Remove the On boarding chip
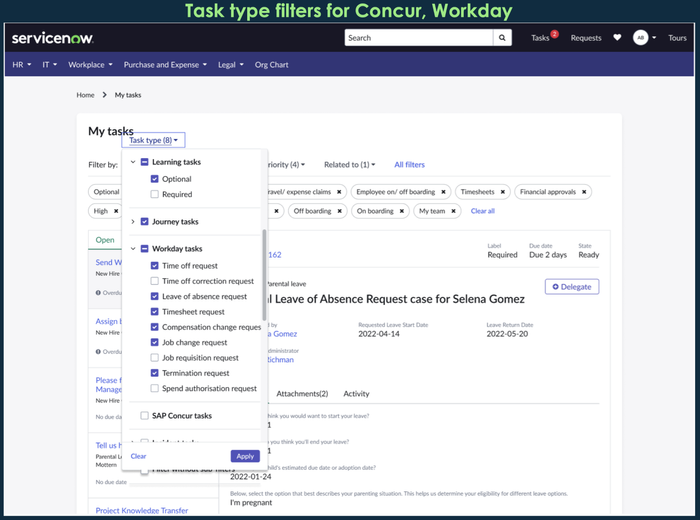 pos(402,211)
